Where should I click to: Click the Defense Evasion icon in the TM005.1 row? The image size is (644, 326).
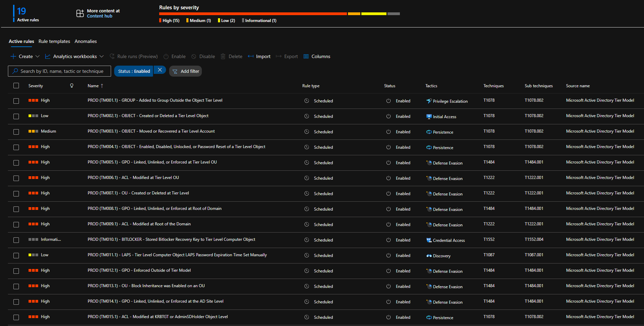coord(429,163)
